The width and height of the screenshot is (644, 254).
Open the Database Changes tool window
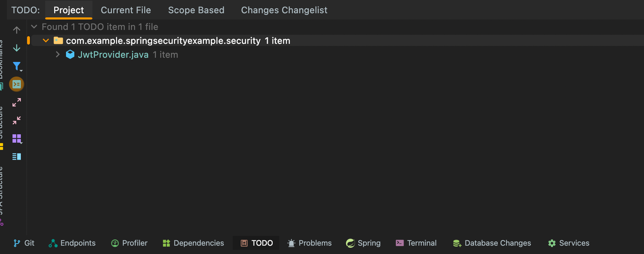492,243
